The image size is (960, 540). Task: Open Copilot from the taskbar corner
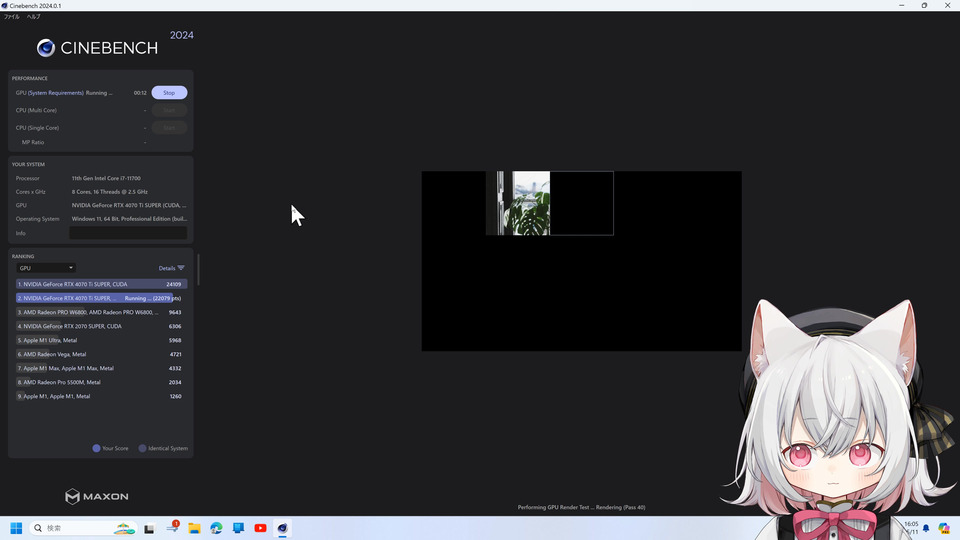tap(943, 528)
